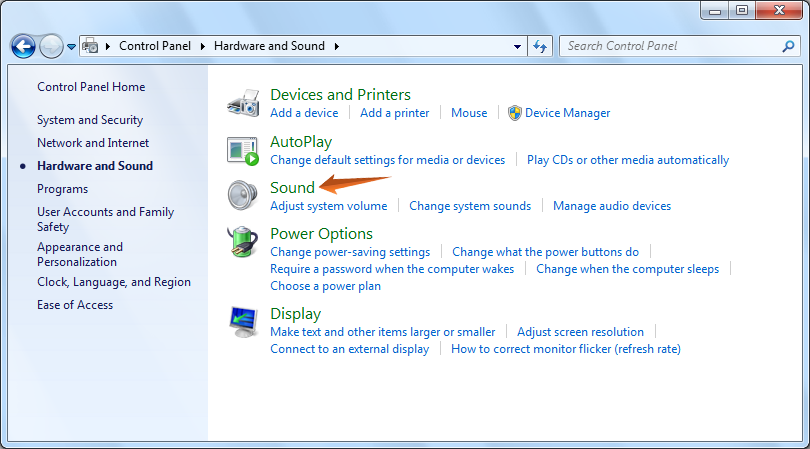The height and width of the screenshot is (449, 810).
Task: Click Play CDs or other media automatically
Action: 628,160
